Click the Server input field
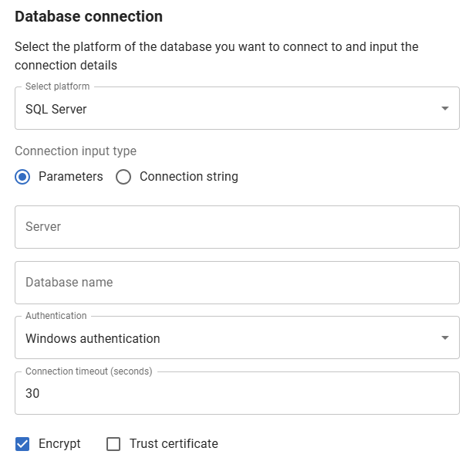476x468 pixels. (237, 227)
